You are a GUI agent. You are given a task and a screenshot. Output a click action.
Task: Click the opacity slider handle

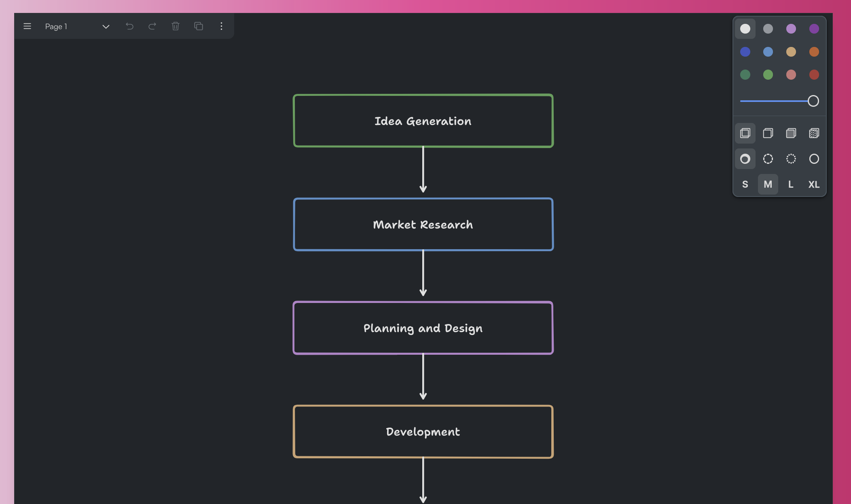coord(813,101)
